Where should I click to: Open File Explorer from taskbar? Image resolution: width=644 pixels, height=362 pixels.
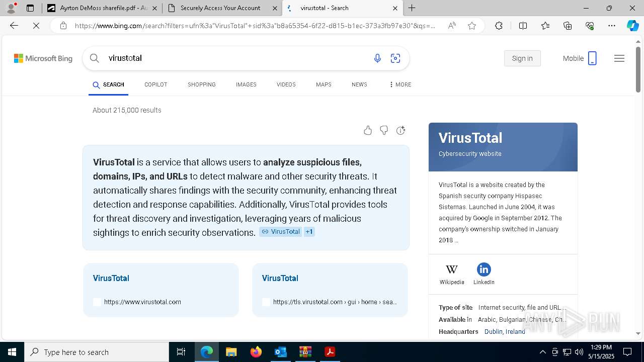(231, 352)
